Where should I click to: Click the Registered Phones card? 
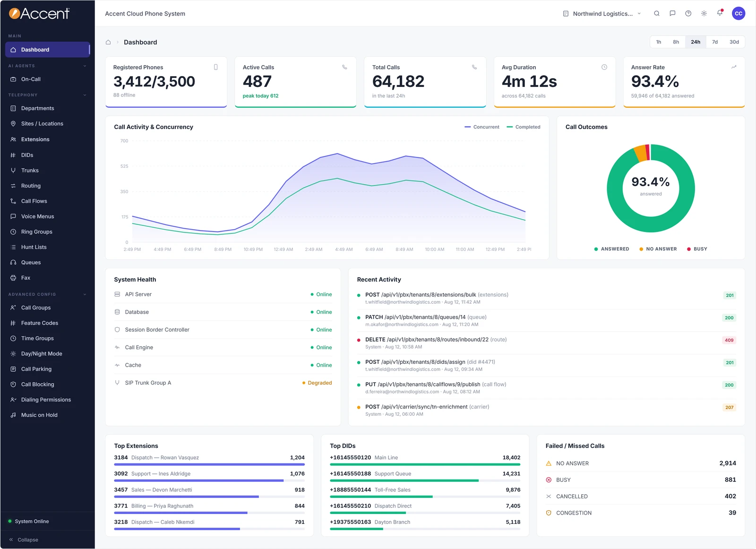coord(166,82)
